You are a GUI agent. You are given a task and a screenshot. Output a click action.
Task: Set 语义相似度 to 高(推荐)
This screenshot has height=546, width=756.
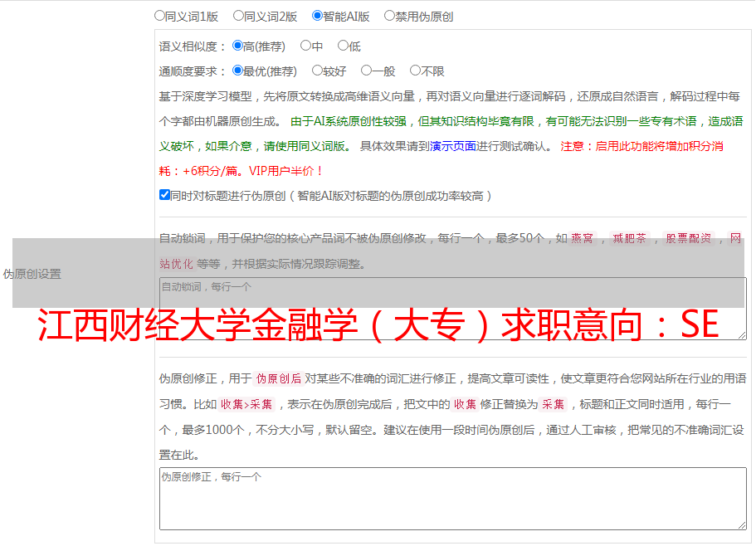point(237,46)
